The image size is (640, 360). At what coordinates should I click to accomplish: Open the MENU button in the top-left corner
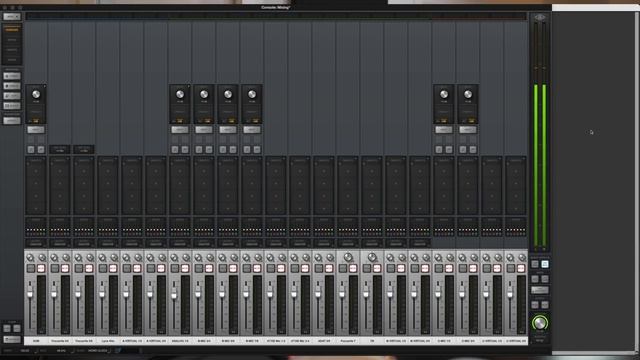pyautogui.click(x=11, y=17)
